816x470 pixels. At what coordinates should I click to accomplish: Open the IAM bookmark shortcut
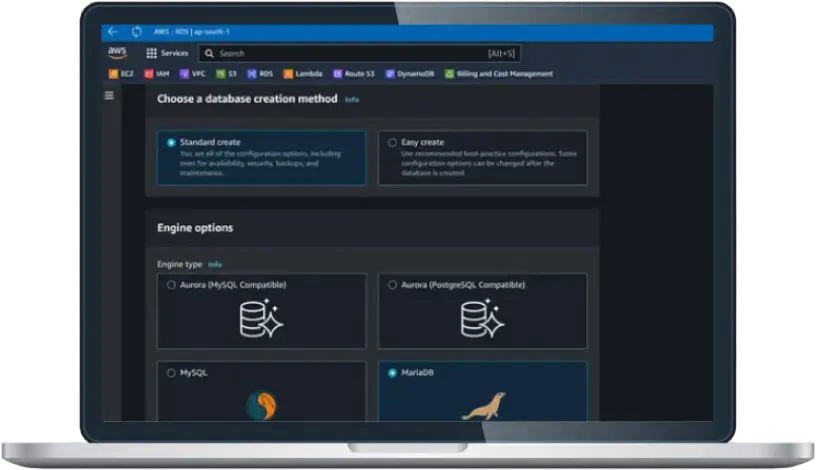(157, 74)
